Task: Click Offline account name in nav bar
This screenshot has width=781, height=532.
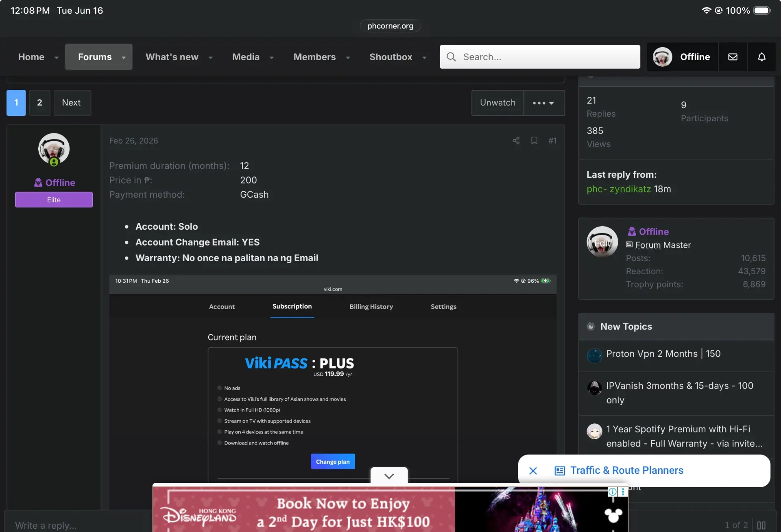Action: (695, 57)
